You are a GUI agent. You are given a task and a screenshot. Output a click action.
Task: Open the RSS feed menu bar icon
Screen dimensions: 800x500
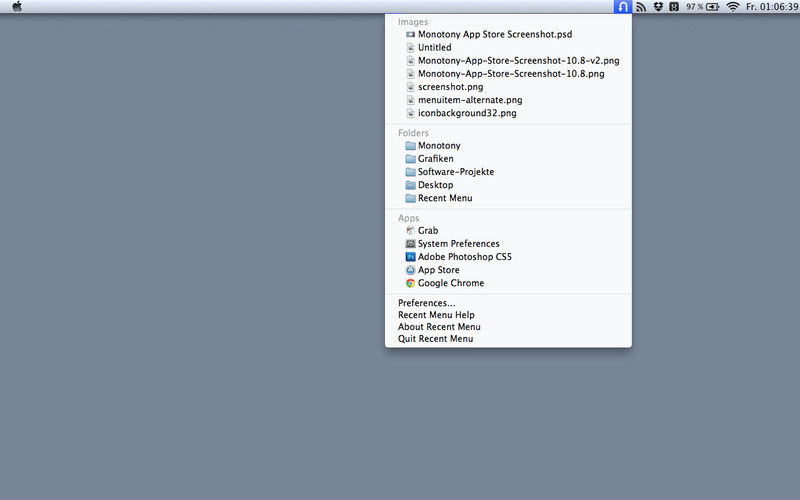[641, 7]
